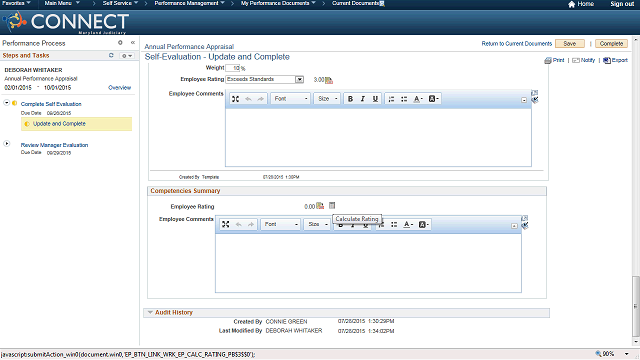Viewport: 640px width, 360px height.
Task: Open text color picker in Competencies editor
Action: pyautogui.click(x=408, y=224)
